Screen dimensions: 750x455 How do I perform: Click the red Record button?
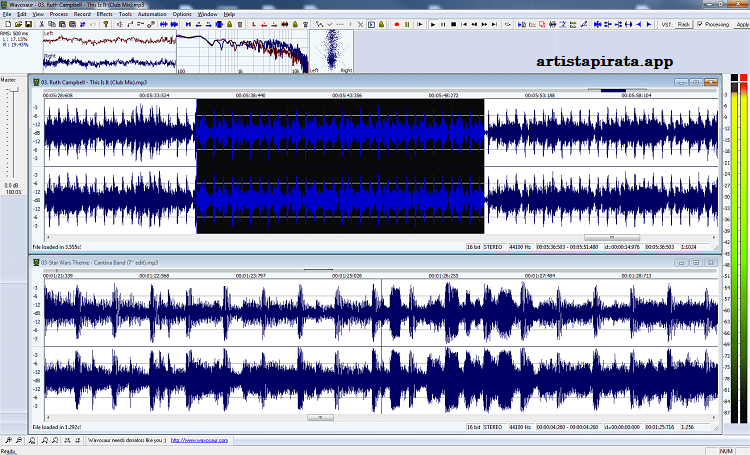point(397,24)
